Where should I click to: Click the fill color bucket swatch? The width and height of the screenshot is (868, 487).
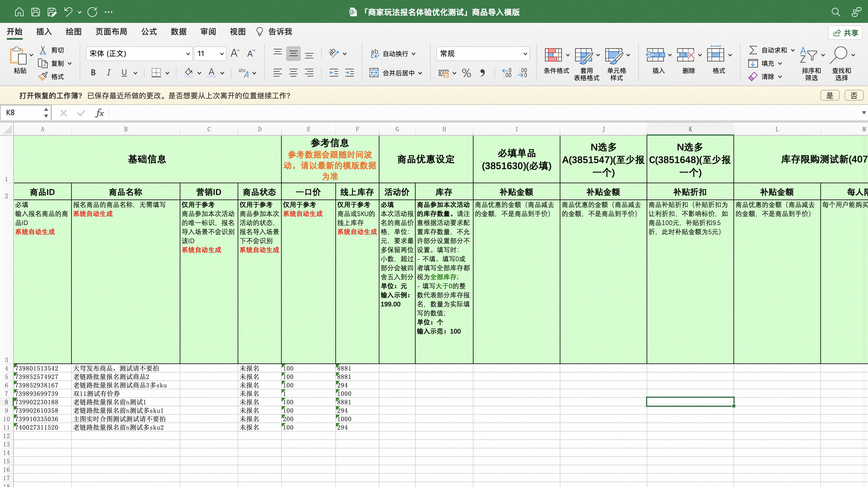pyautogui.click(x=188, y=72)
